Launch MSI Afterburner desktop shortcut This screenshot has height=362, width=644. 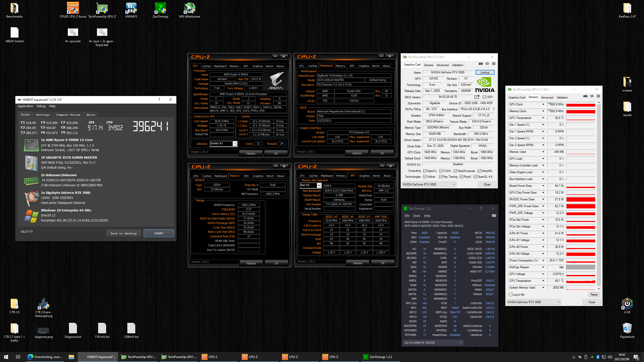[190, 10]
